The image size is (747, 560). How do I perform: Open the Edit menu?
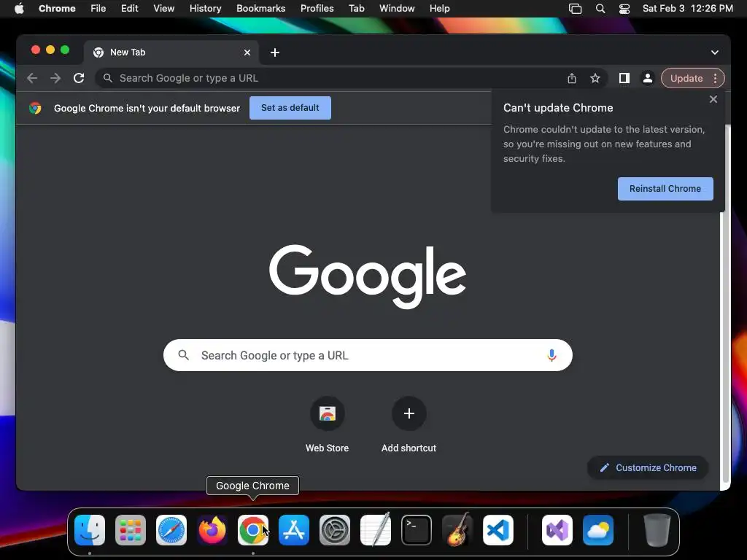click(130, 9)
